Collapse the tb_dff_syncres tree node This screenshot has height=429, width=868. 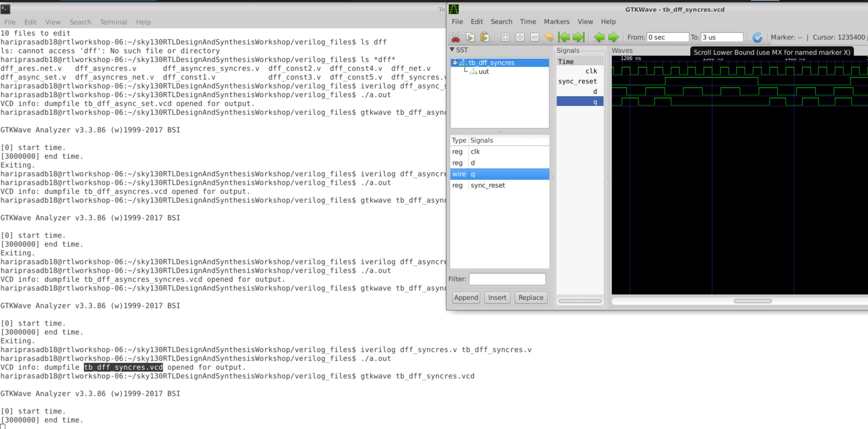pos(455,63)
